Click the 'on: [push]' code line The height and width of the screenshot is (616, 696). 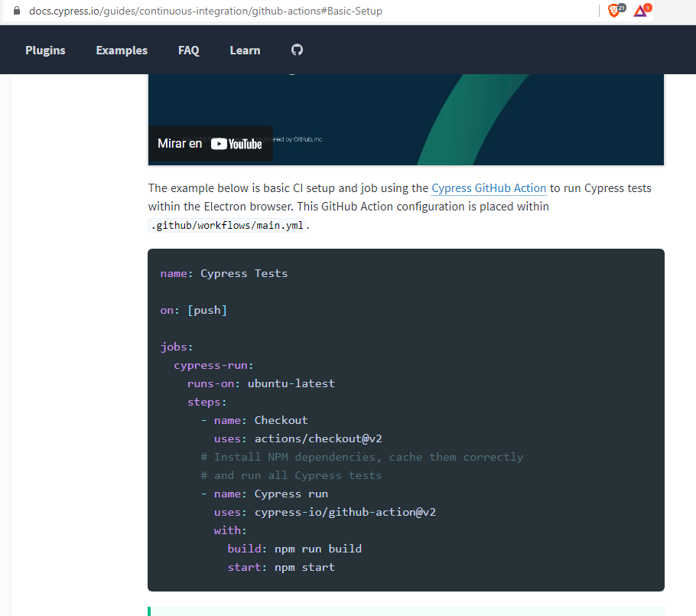click(191, 310)
